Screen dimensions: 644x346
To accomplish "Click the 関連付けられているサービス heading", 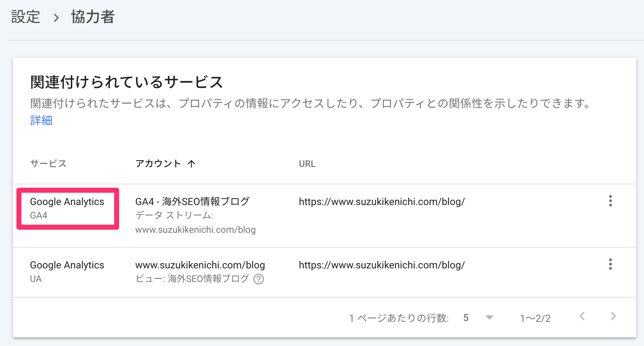I will tap(126, 82).
